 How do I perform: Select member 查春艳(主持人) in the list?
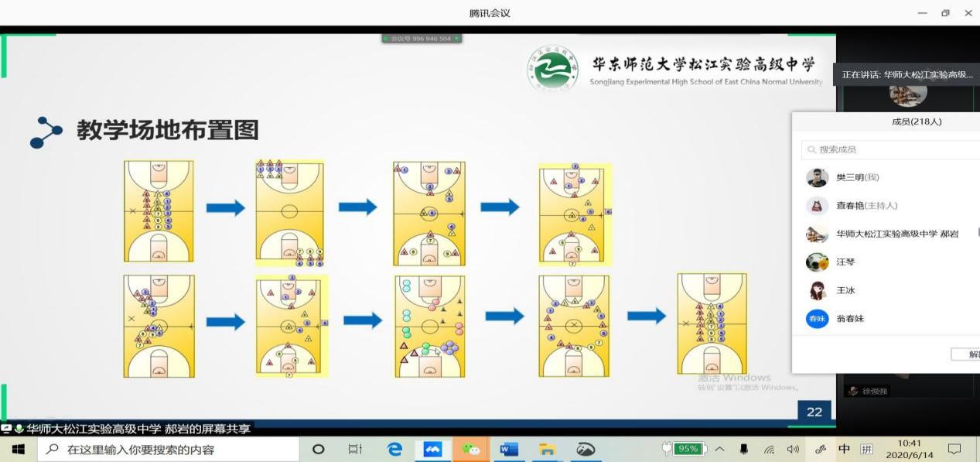(886, 206)
